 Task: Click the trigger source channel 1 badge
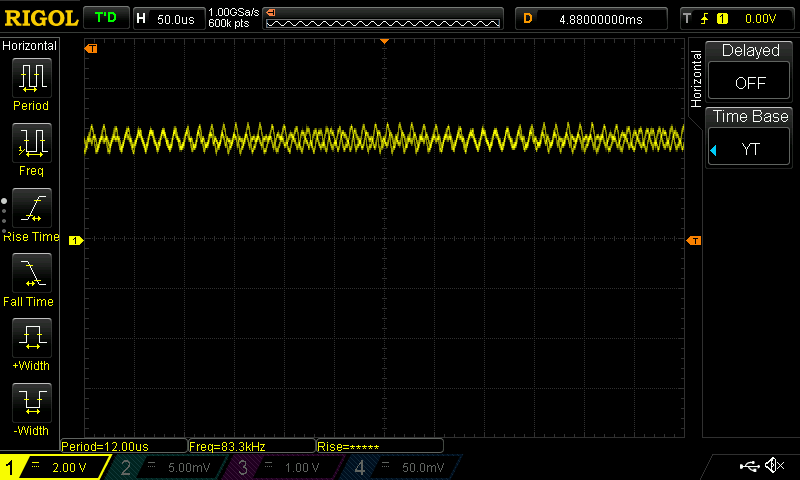[722, 19]
